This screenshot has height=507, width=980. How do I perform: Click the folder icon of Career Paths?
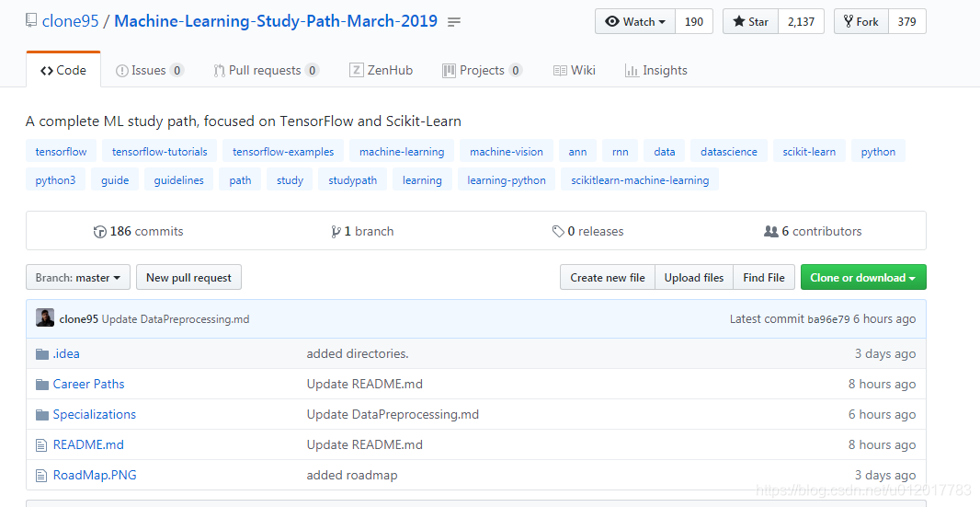click(x=42, y=385)
